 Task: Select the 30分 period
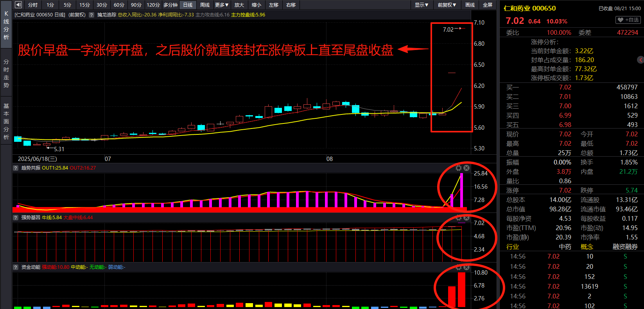pos(102,5)
